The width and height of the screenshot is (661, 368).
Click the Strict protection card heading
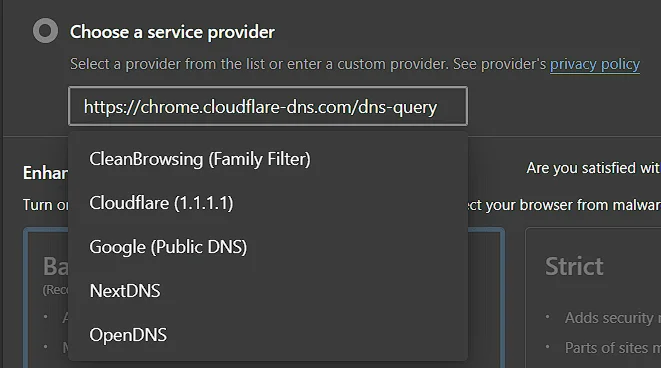pos(574,266)
